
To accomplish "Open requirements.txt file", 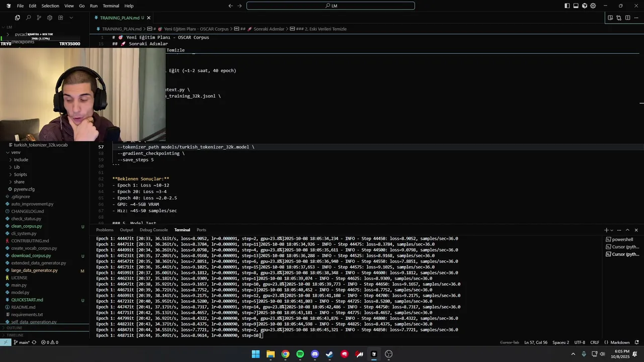I will pyautogui.click(x=27, y=314).
